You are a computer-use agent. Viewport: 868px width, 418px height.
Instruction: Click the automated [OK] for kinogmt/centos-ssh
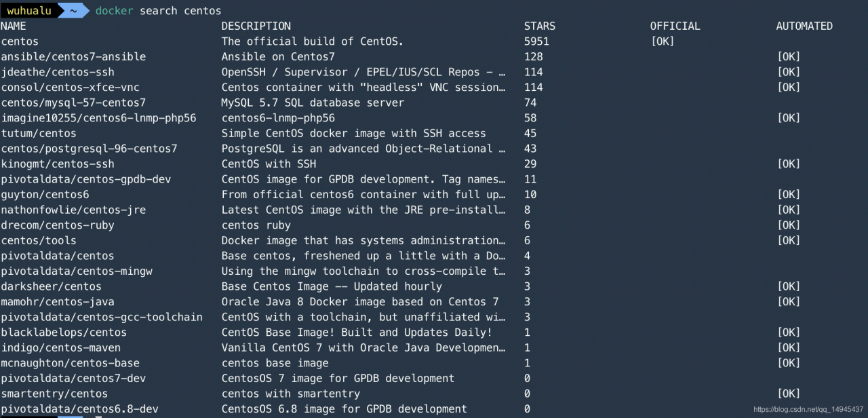coord(789,164)
